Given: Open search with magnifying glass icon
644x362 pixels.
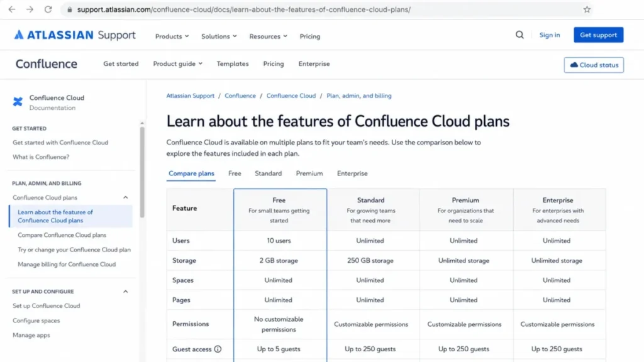Looking at the screenshot, I should point(519,35).
